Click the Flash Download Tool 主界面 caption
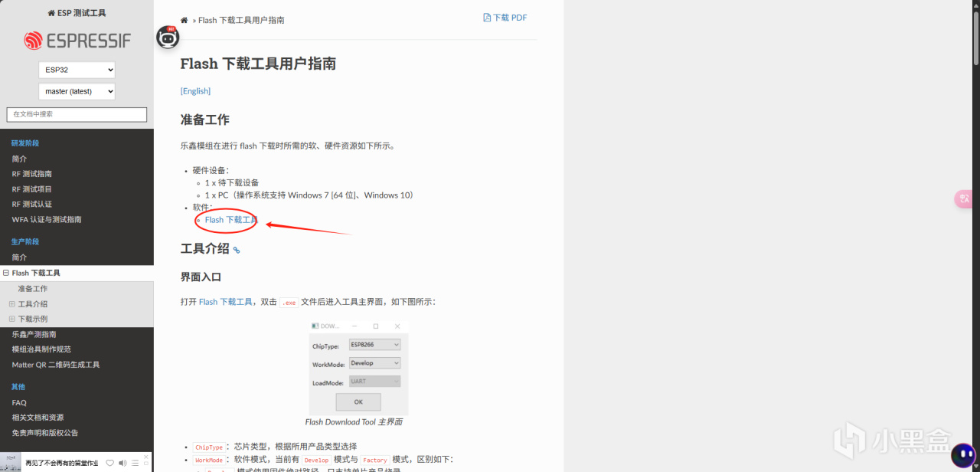Viewport: 980px width, 472px height. coord(354,422)
